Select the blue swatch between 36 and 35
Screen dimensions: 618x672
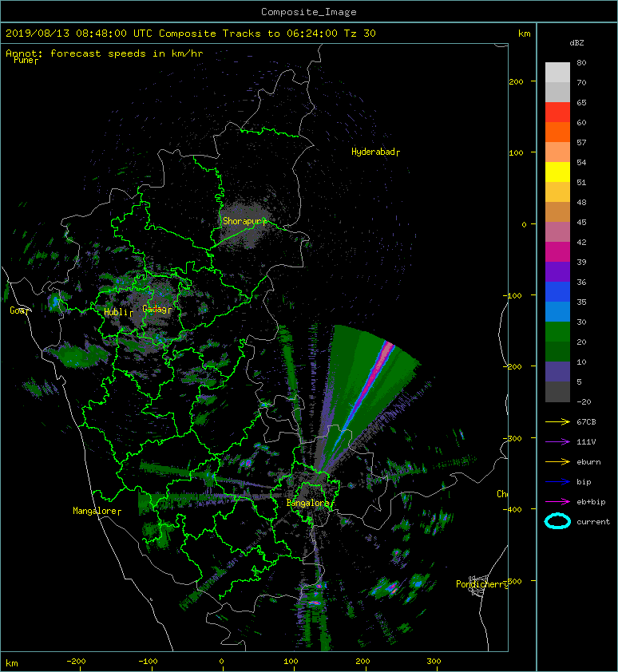(x=557, y=291)
